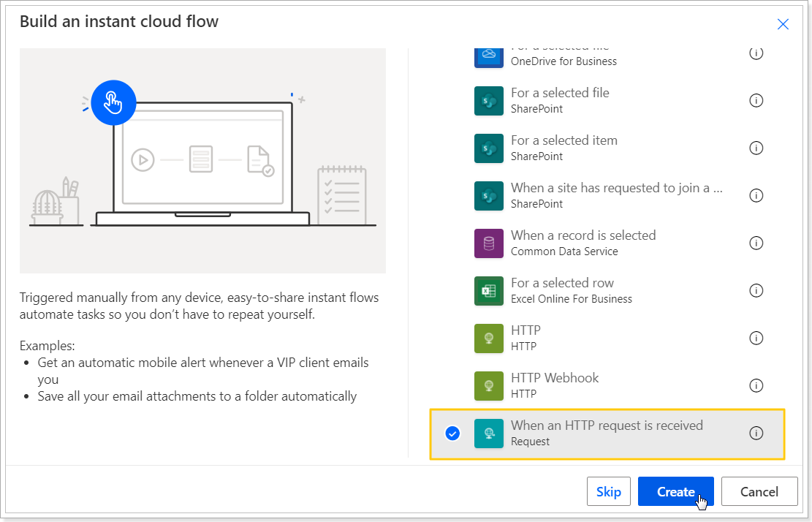Click the 'OneDrive for Business' connector label

(564, 61)
